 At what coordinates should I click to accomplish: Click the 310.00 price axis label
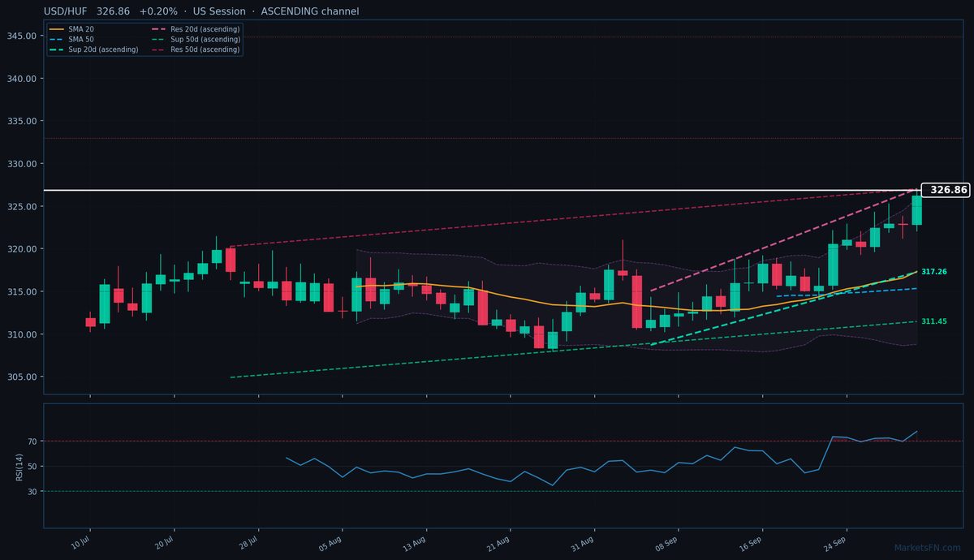pyautogui.click(x=23, y=334)
